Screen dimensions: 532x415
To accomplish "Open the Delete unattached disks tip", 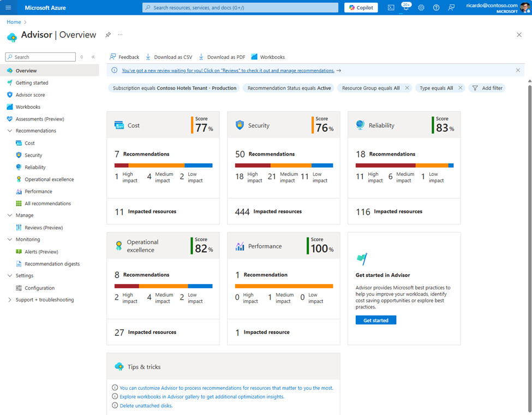I will 146,406.
